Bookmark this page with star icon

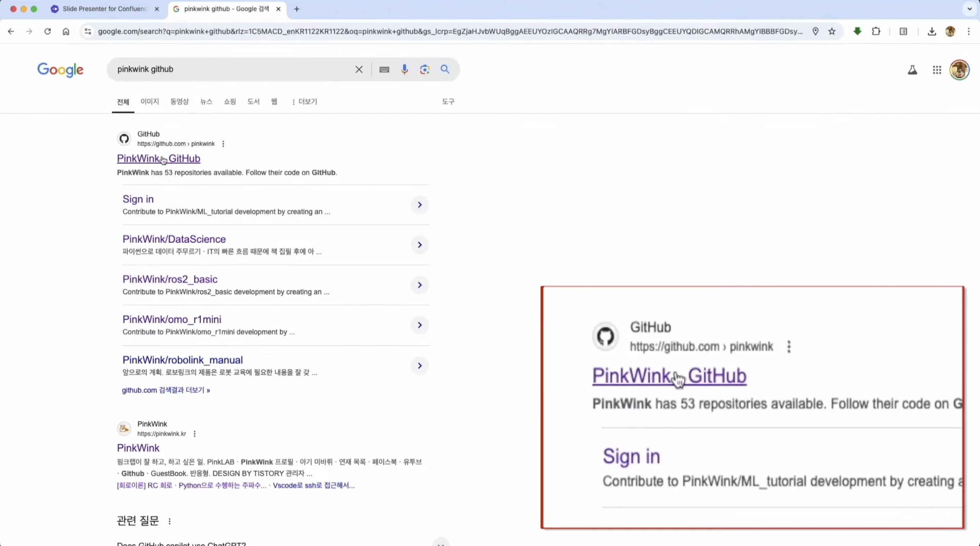(832, 32)
